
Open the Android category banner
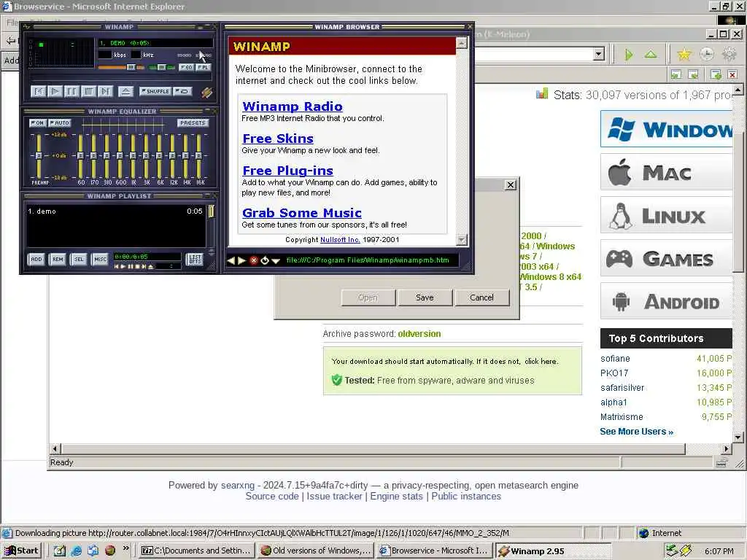pyautogui.click(x=666, y=301)
